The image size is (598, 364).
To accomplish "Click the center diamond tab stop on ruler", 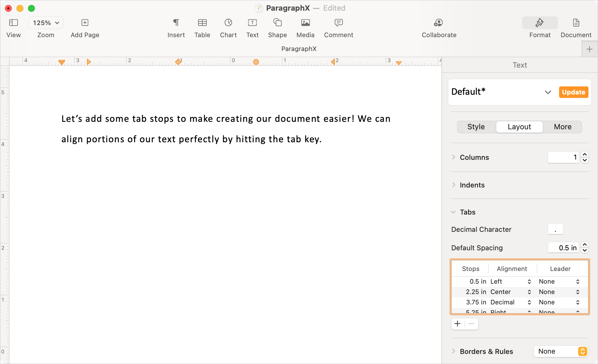I will pyautogui.click(x=178, y=62).
